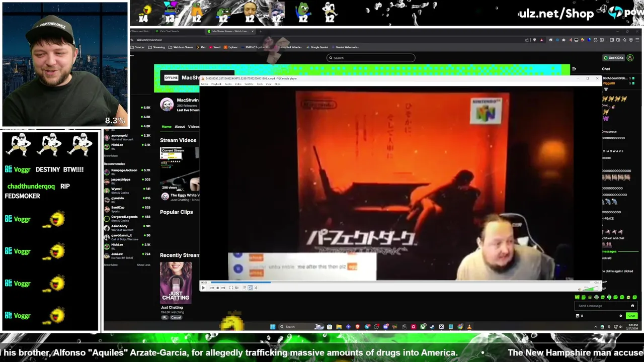The width and height of the screenshot is (644, 362).
Task: Open jasperphipps recommended channel
Action: 127,181
